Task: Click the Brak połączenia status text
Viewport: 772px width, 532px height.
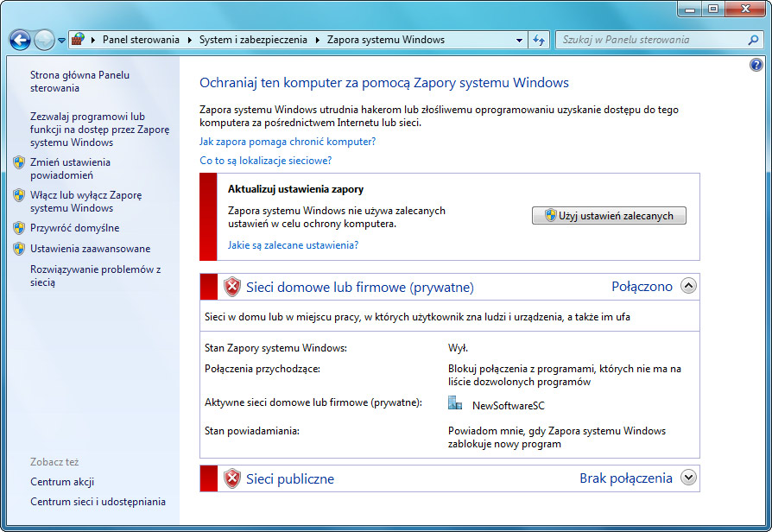Action: tap(626, 478)
